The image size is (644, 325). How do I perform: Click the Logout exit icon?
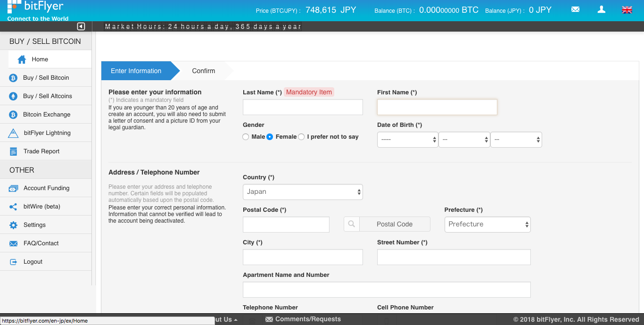click(x=14, y=262)
